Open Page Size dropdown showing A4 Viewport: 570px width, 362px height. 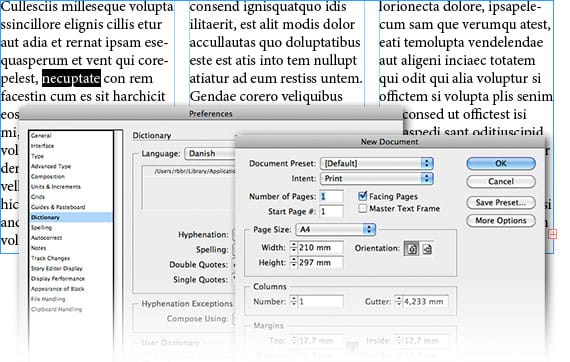click(x=336, y=229)
